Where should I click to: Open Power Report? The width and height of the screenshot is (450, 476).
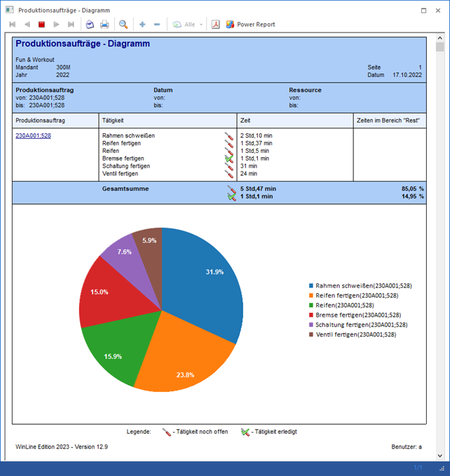pyautogui.click(x=250, y=25)
